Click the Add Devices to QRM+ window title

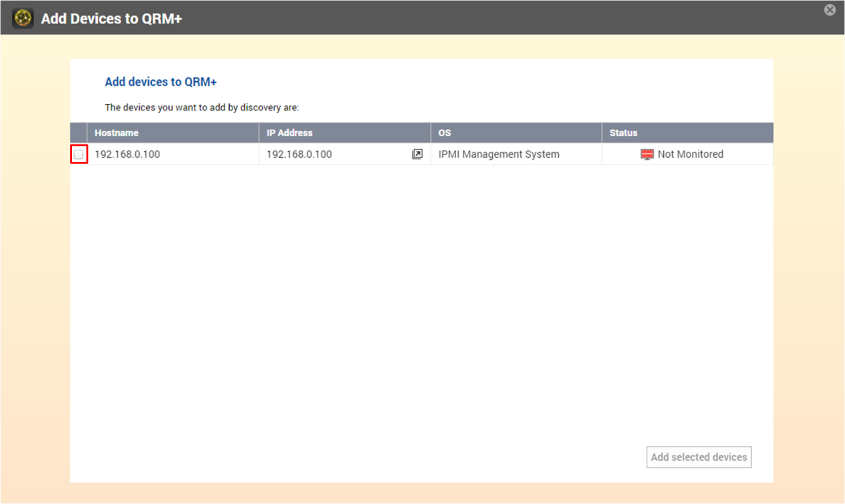112,19
